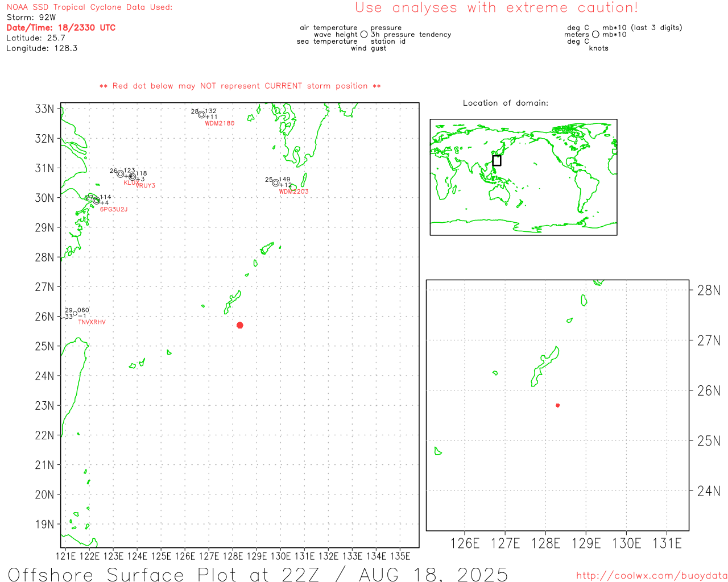Click the 131E label on zoomed inset map
This screenshot has width=728, height=582.
point(667,543)
